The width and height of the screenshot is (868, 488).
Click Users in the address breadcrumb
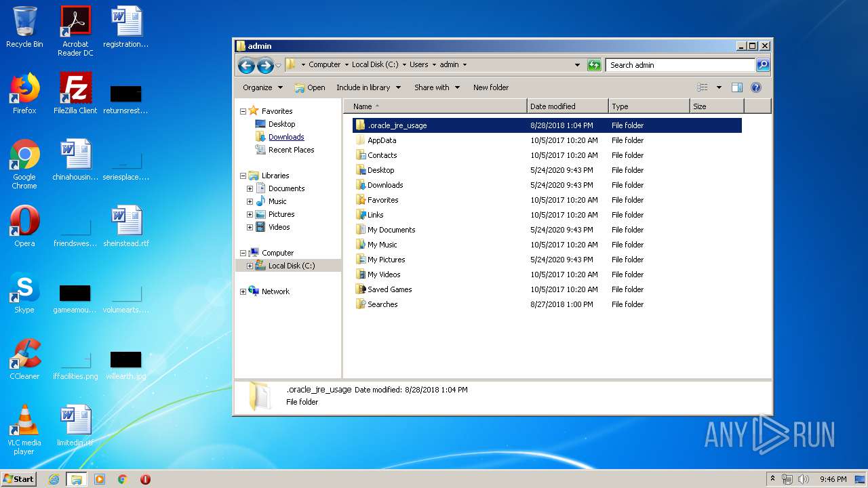[418, 65]
